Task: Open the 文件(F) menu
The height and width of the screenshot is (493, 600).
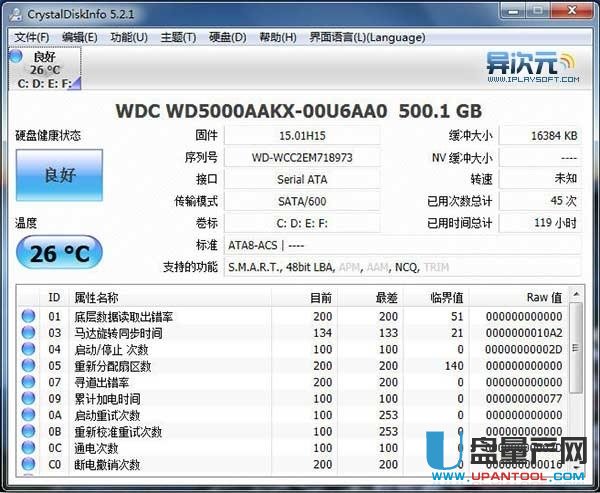Action: coord(33,37)
